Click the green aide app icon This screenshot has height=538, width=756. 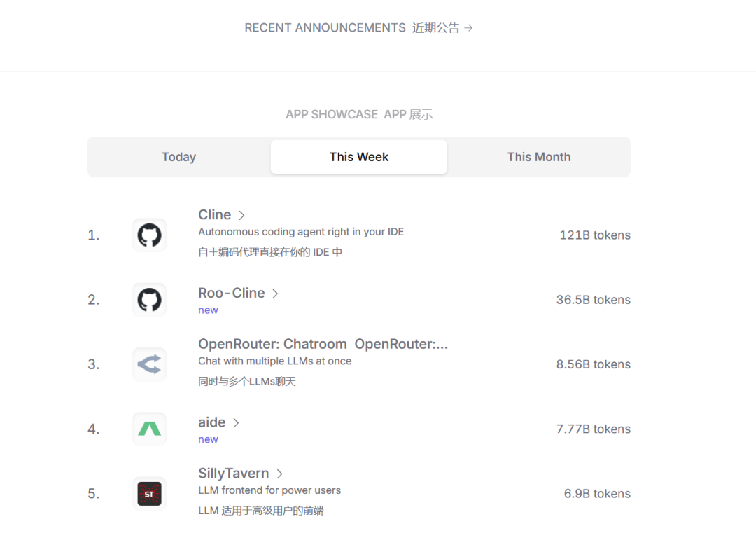(x=149, y=429)
